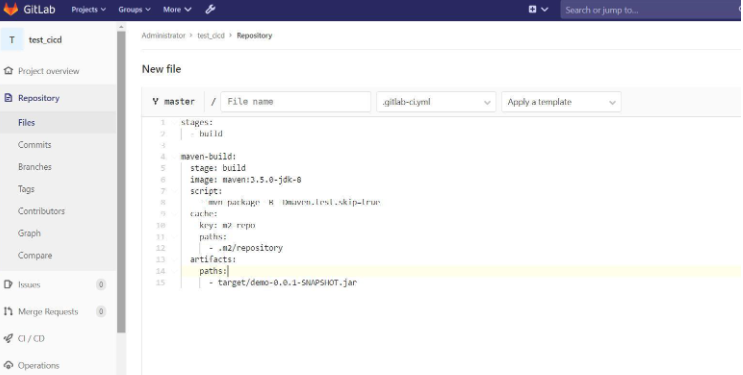
Task: Open the .gitlab-ci.yml template type dropdown
Action: coord(436,102)
